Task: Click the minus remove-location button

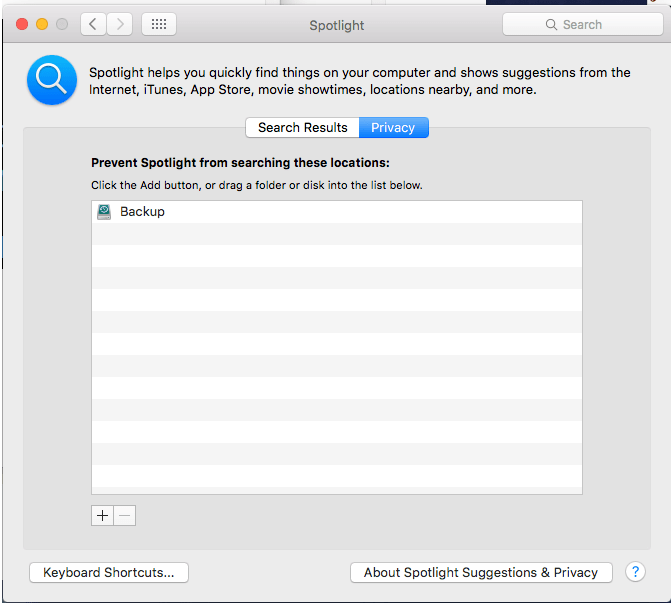Action: (125, 515)
